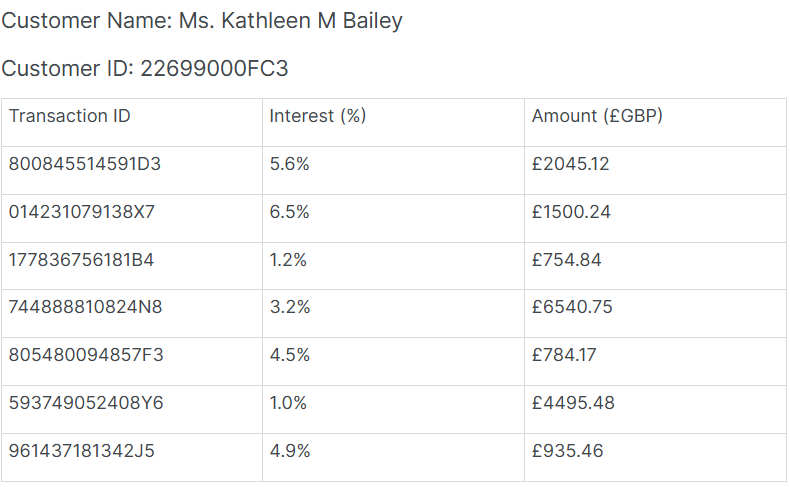Viewport: 790px width, 487px height.
Task: Click the Customer Name heading text
Action: tap(202, 21)
